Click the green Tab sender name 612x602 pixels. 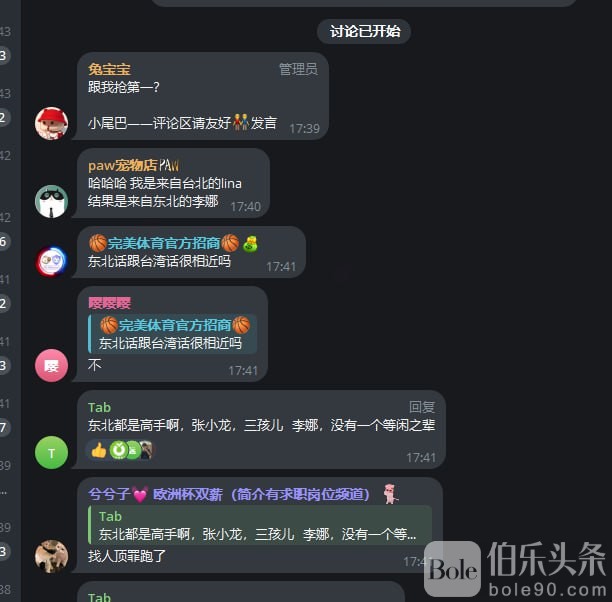click(100, 407)
